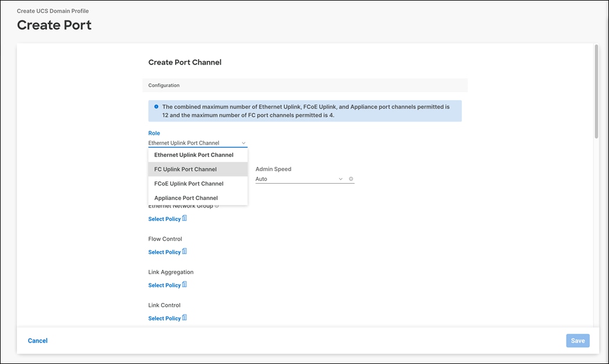The width and height of the screenshot is (609, 364).
Task: Click the info icon next to Admin Speed
Action: coord(350,179)
